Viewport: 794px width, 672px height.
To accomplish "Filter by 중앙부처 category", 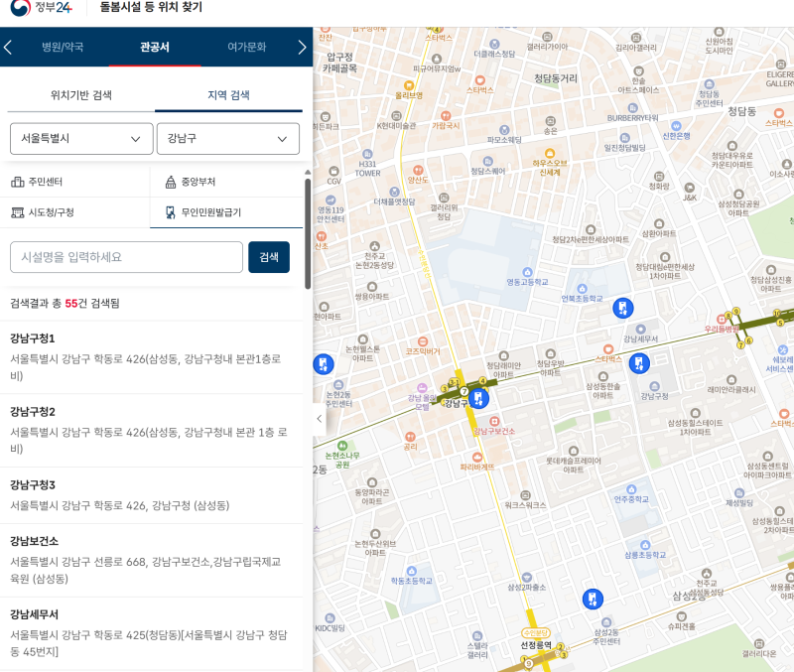I will pyautogui.click(x=226, y=182).
